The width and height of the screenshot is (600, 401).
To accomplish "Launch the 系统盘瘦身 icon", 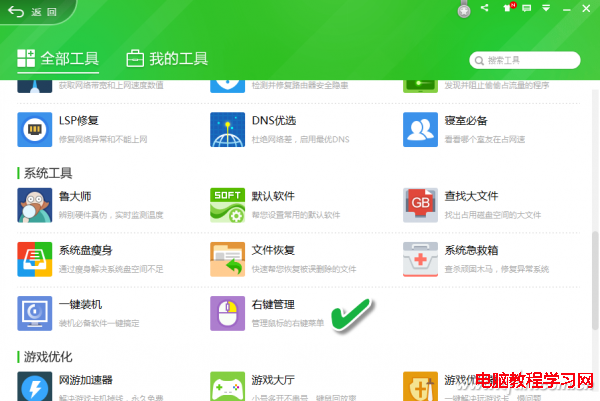I will tap(35, 259).
